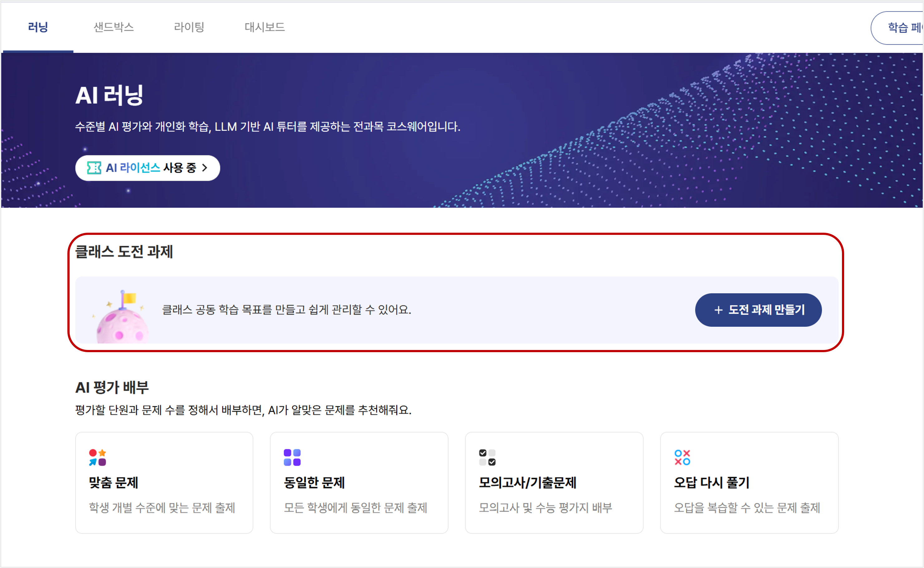924x568 pixels.
Task: Click text 오답을 복습할 수 있는 문제 출제
Action: point(747,508)
